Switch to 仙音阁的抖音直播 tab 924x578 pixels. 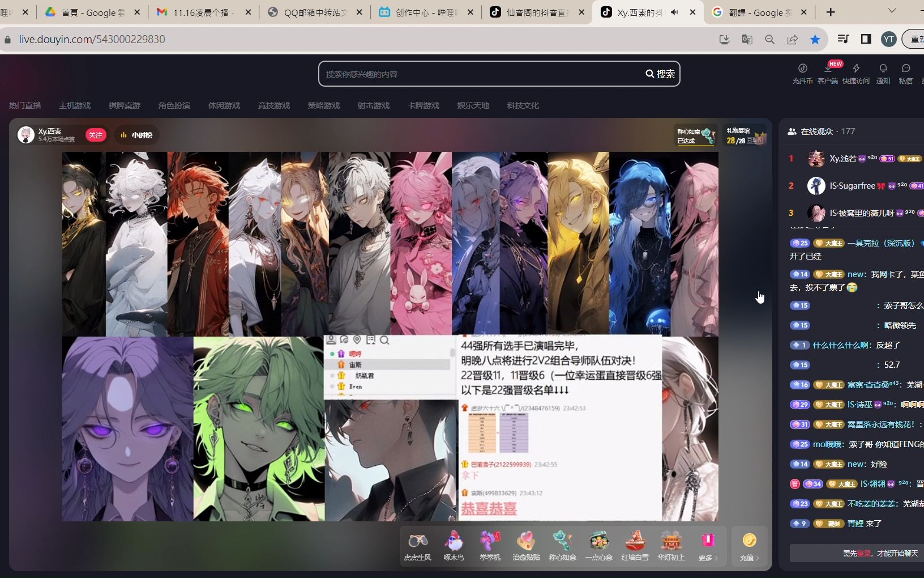point(537,12)
